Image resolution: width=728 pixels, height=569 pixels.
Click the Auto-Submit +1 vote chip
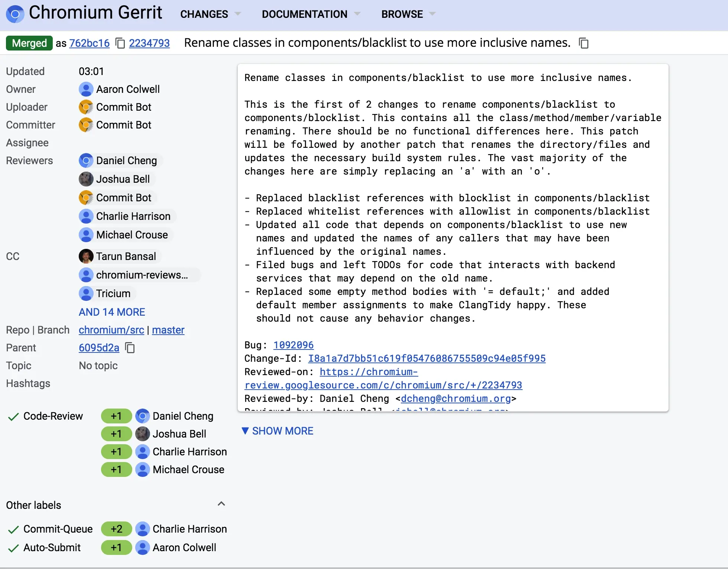pos(116,547)
